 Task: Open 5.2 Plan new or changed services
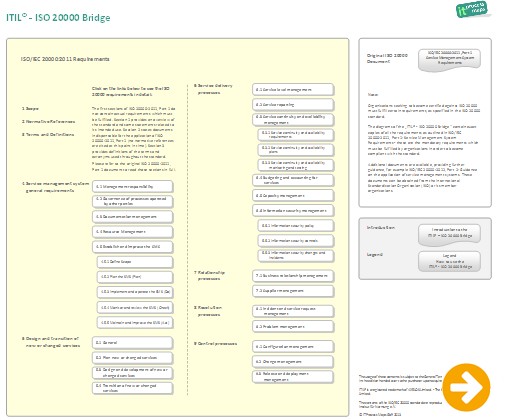pos(133,358)
